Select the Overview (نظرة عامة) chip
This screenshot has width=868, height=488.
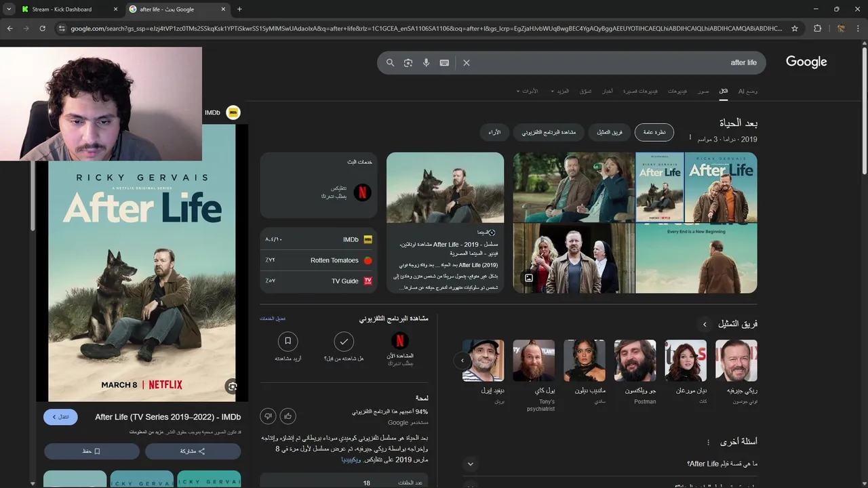pyautogui.click(x=654, y=132)
